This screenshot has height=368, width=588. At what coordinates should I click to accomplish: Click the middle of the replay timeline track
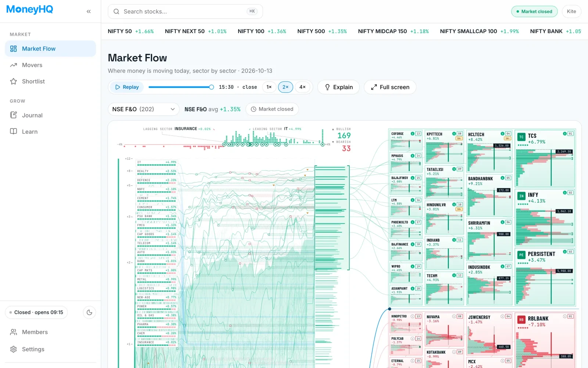click(180, 87)
